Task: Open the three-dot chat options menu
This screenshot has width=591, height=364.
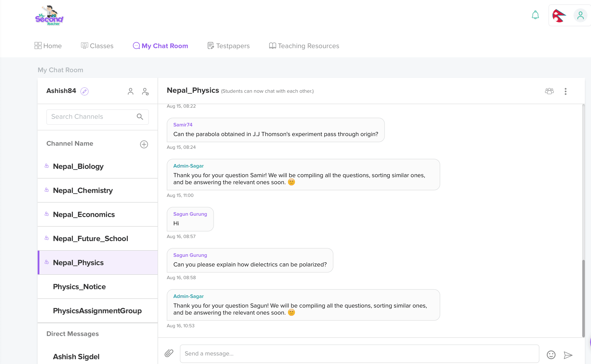Action: coord(565,91)
